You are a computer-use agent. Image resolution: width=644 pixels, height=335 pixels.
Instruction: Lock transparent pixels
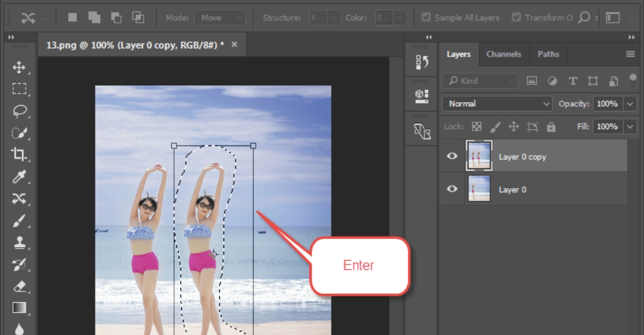click(x=476, y=126)
